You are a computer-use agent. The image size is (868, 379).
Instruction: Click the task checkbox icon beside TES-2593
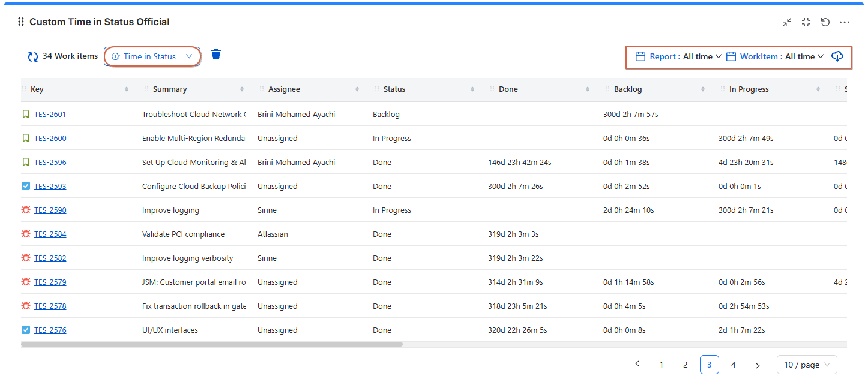coord(25,186)
